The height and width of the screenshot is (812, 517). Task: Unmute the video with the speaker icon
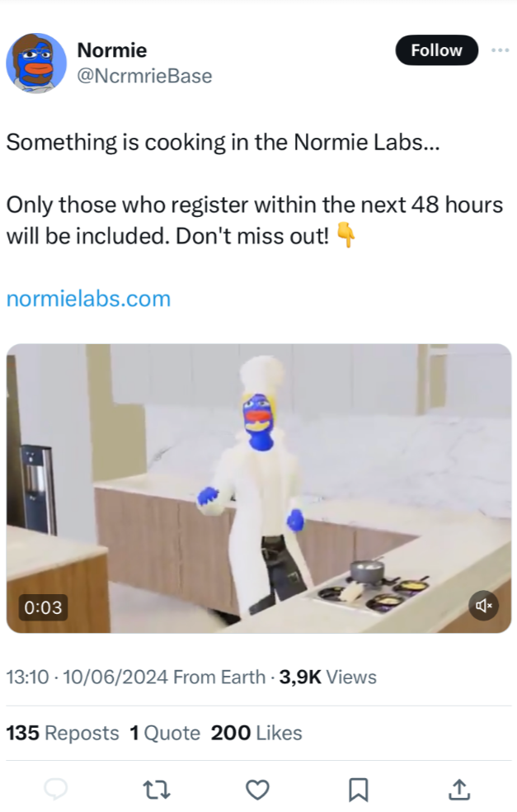(x=484, y=605)
